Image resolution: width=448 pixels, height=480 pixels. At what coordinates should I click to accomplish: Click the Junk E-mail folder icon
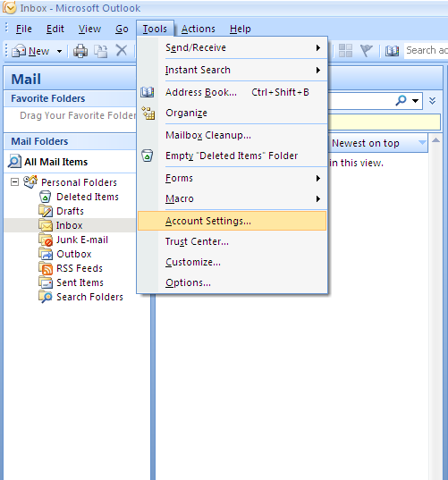point(46,240)
